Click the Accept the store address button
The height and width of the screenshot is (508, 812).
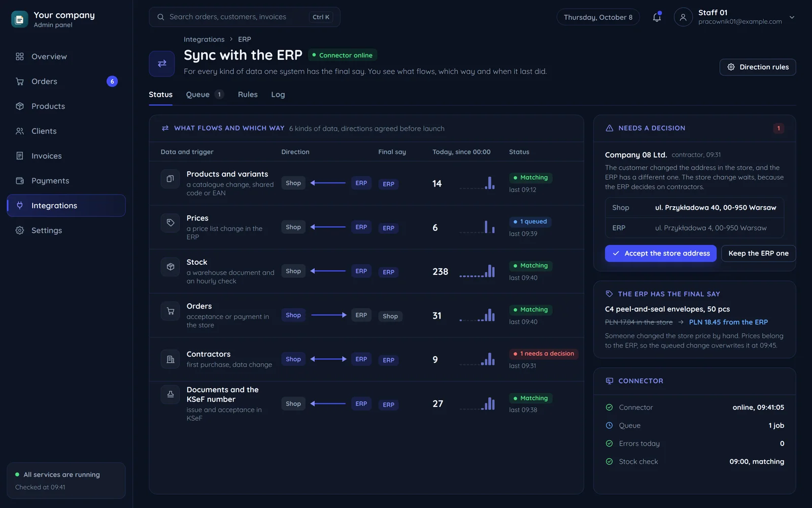click(661, 253)
